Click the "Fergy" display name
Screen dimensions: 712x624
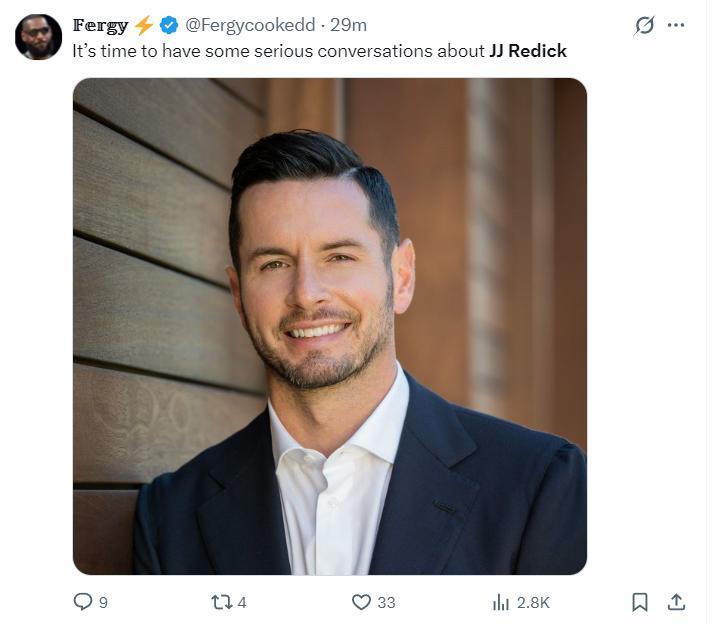coord(100,25)
